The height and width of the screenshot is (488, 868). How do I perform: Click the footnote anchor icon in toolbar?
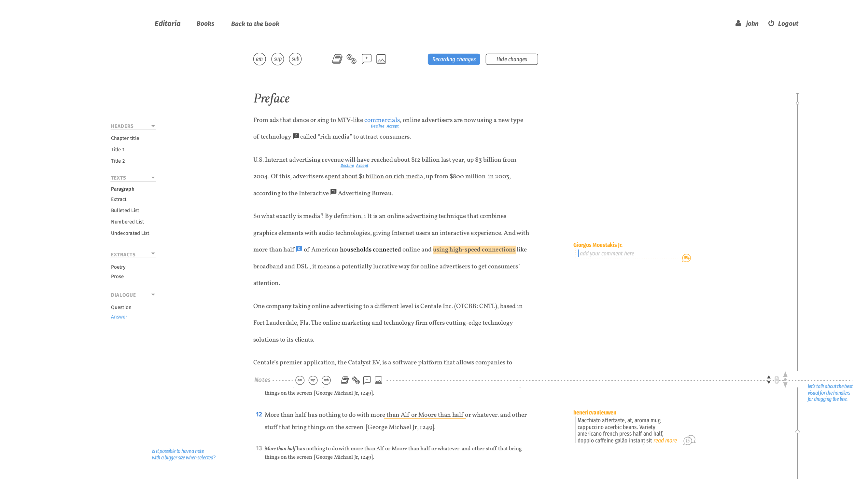(337, 58)
